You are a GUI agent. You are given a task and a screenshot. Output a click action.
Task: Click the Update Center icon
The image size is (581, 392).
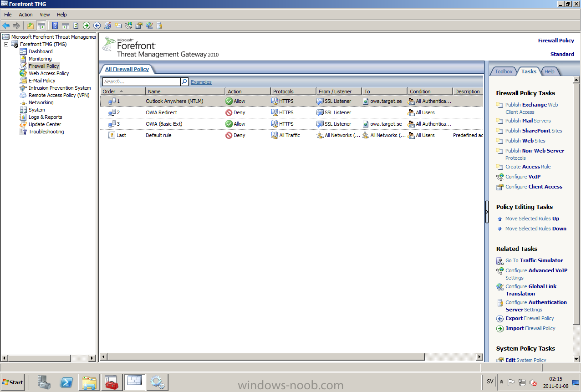click(x=23, y=124)
